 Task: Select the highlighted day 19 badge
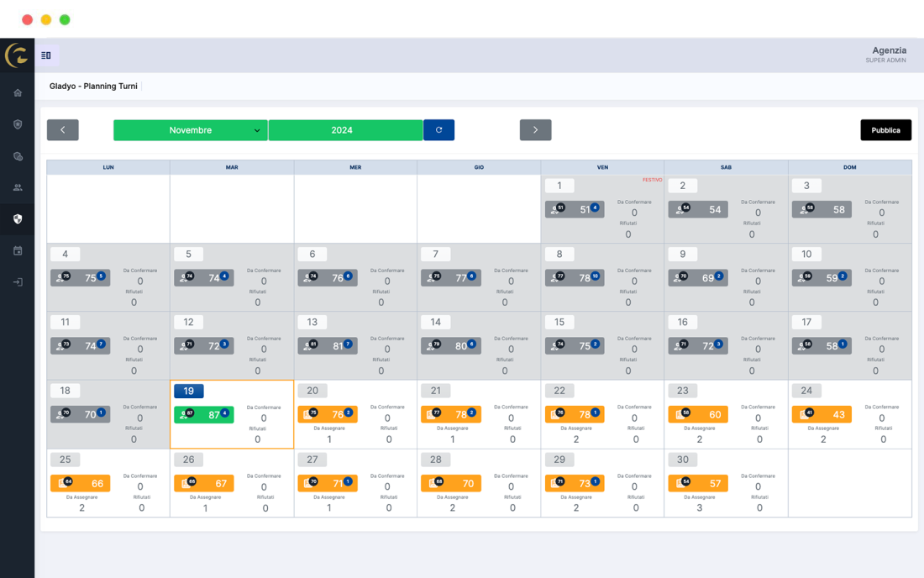(x=188, y=391)
